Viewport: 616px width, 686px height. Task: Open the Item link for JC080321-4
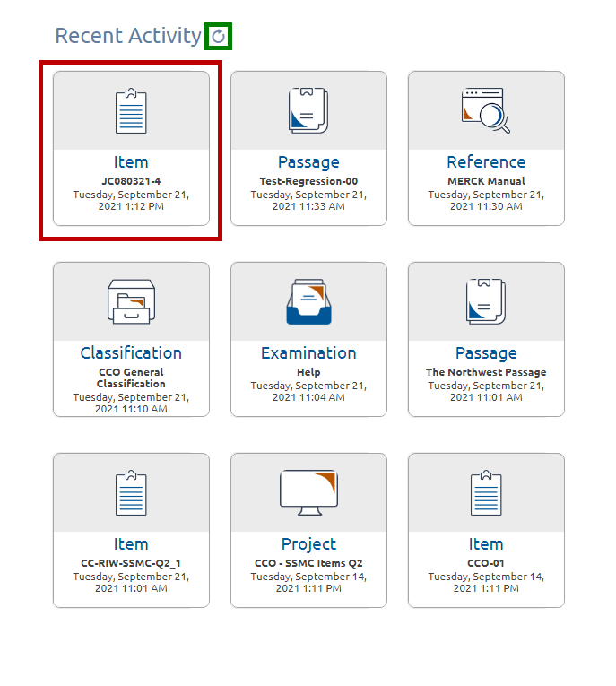click(131, 162)
